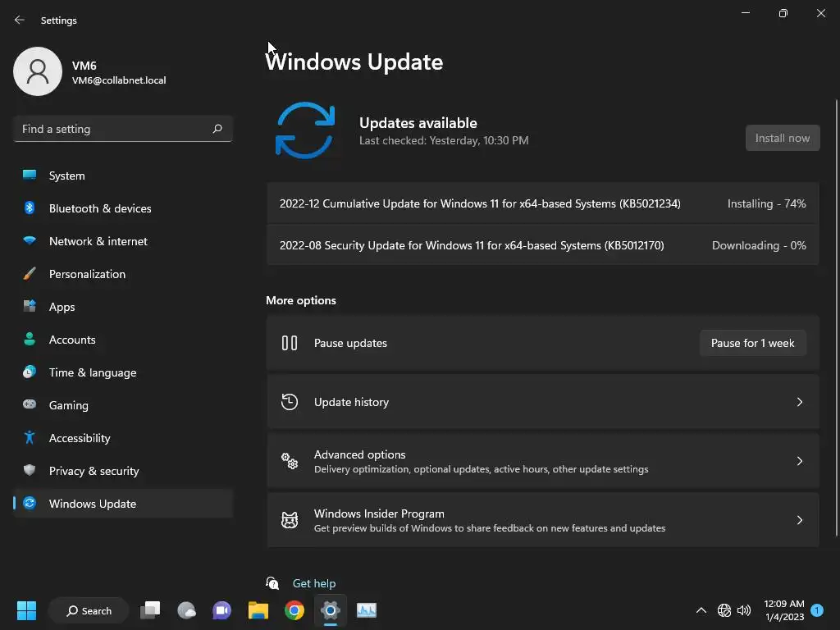Click the Get help chat bubble icon
This screenshot has width=840, height=630.
(x=272, y=583)
